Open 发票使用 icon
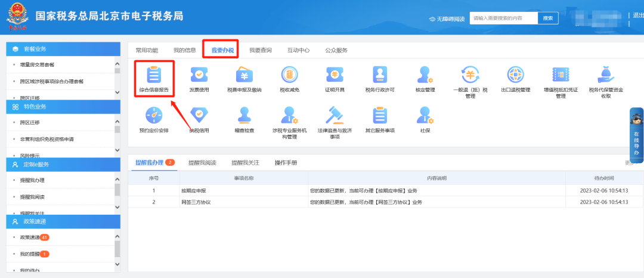The height and width of the screenshot is (278, 644). [199, 75]
